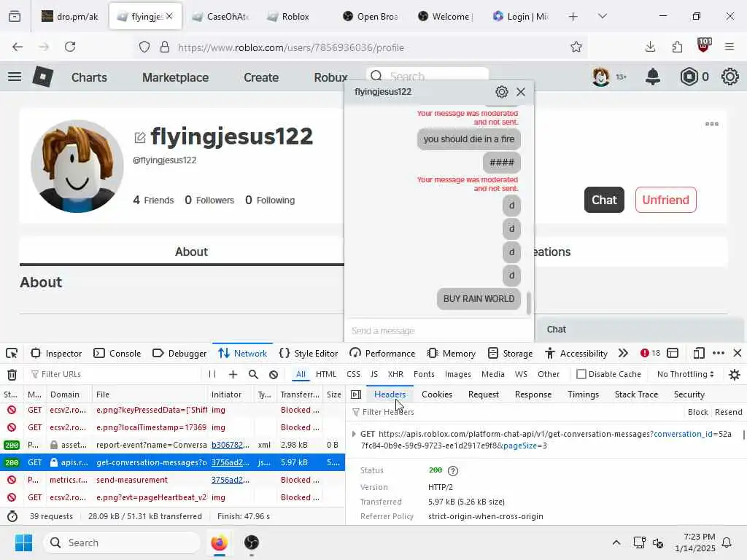This screenshot has height=560, width=747.
Task: Open the Debugger tab
Action: click(x=179, y=354)
